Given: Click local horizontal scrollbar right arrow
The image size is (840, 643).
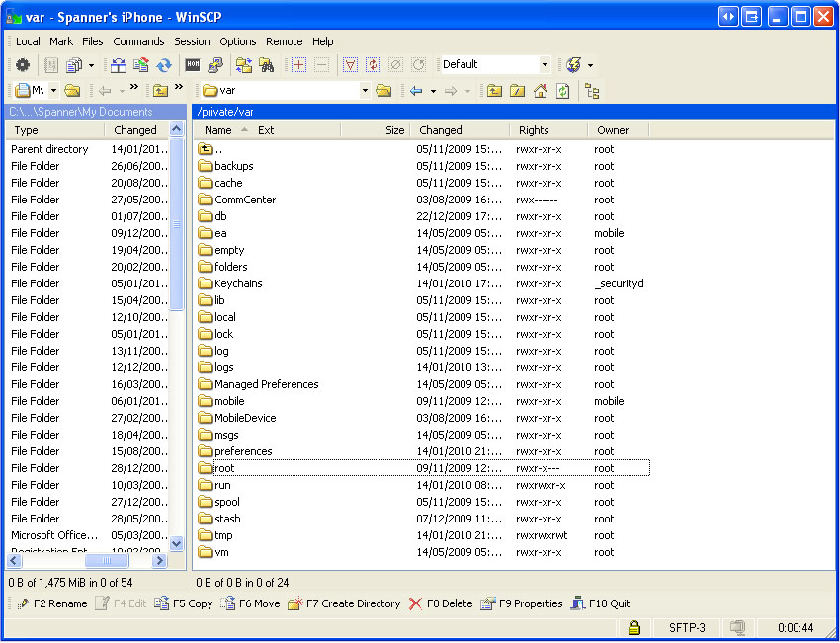Looking at the screenshot, I should click(x=159, y=561).
